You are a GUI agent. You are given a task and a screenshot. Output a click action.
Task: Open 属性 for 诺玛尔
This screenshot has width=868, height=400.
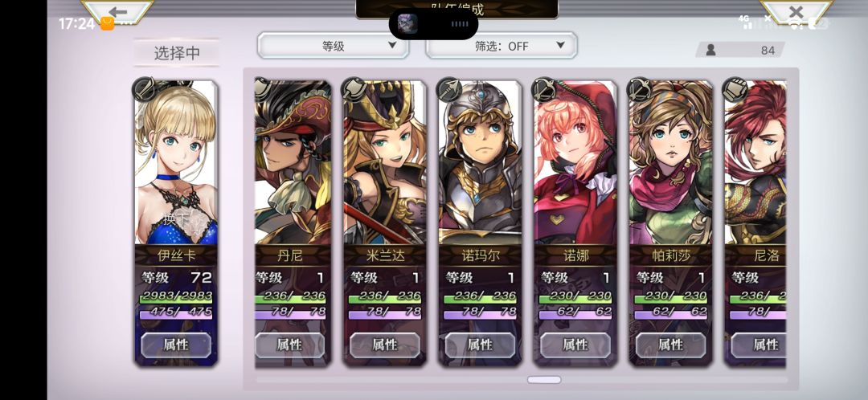tap(480, 345)
